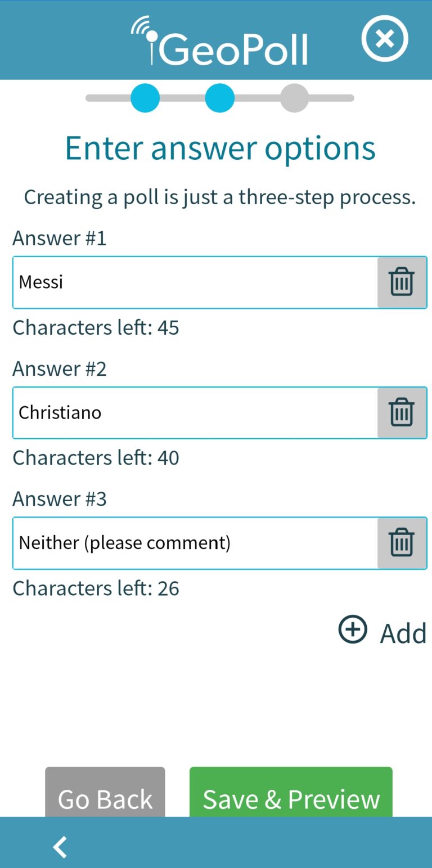The image size is (432, 868).
Task: Focus the Answer #1 text field
Action: (195, 282)
